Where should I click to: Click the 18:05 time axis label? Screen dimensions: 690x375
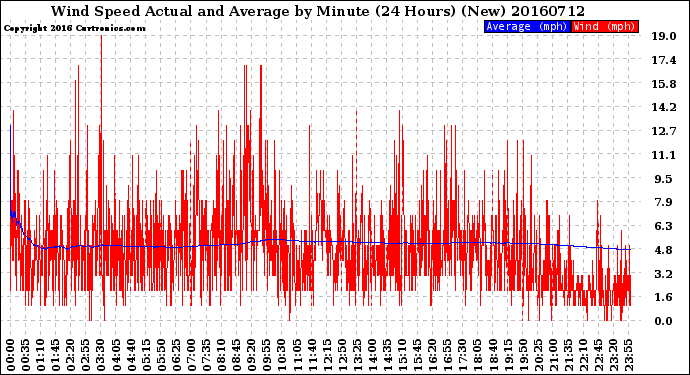(477, 355)
